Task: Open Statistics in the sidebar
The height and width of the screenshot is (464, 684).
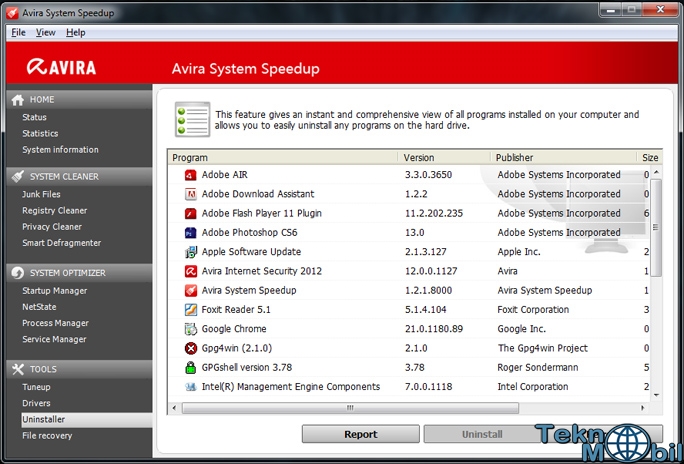Action: [40, 133]
